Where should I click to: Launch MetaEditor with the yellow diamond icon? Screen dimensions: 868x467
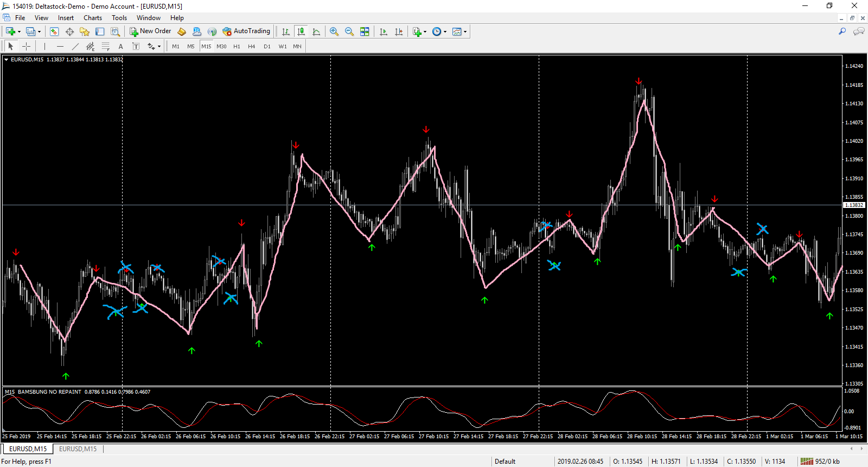pyautogui.click(x=182, y=31)
